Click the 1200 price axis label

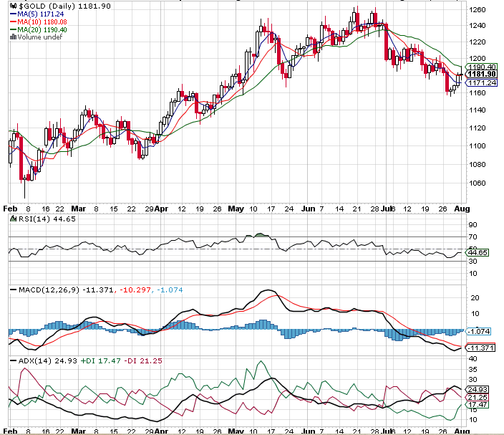477,58
